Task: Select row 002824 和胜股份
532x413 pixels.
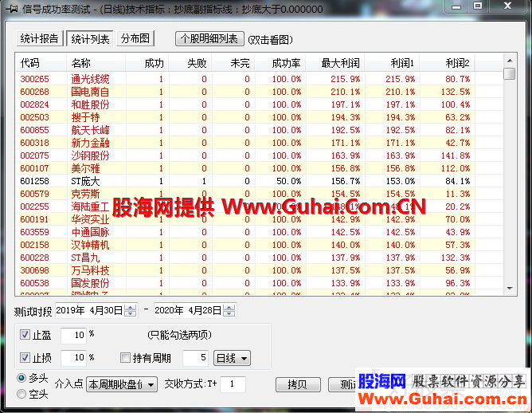Action: coord(260,104)
